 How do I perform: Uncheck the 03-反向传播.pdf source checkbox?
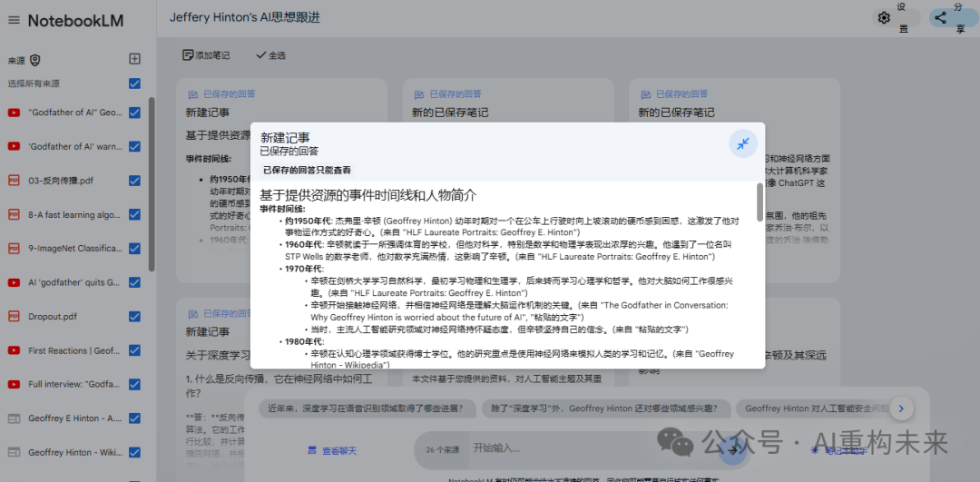click(134, 181)
